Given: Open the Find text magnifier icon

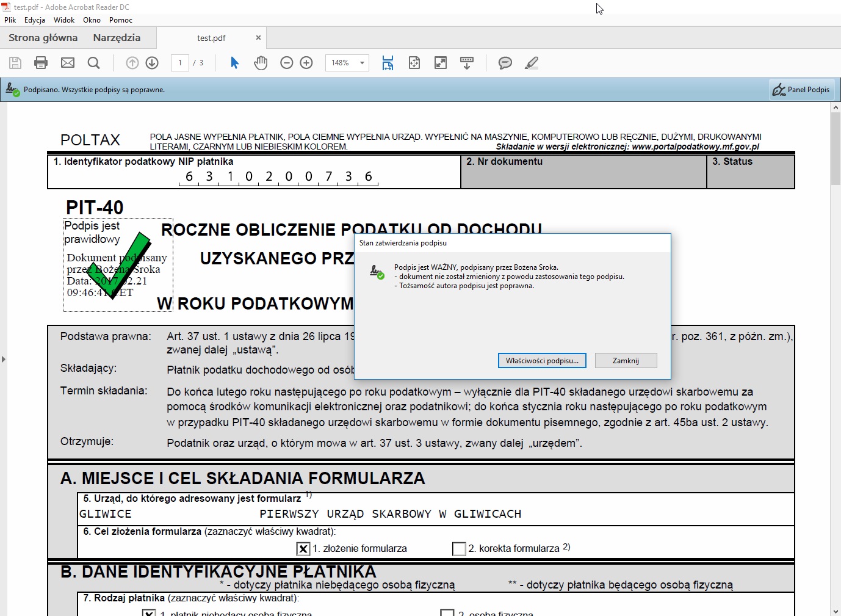Looking at the screenshot, I should [93, 62].
